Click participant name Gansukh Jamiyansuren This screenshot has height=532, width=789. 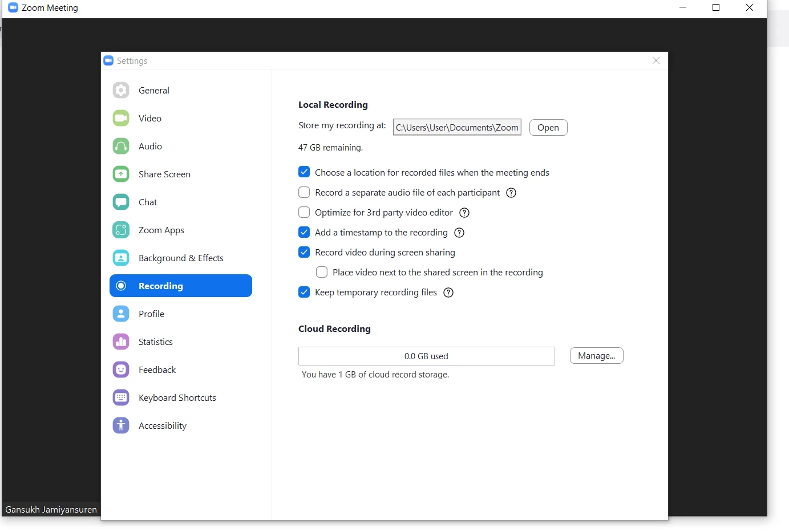pyautogui.click(x=51, y=509)
